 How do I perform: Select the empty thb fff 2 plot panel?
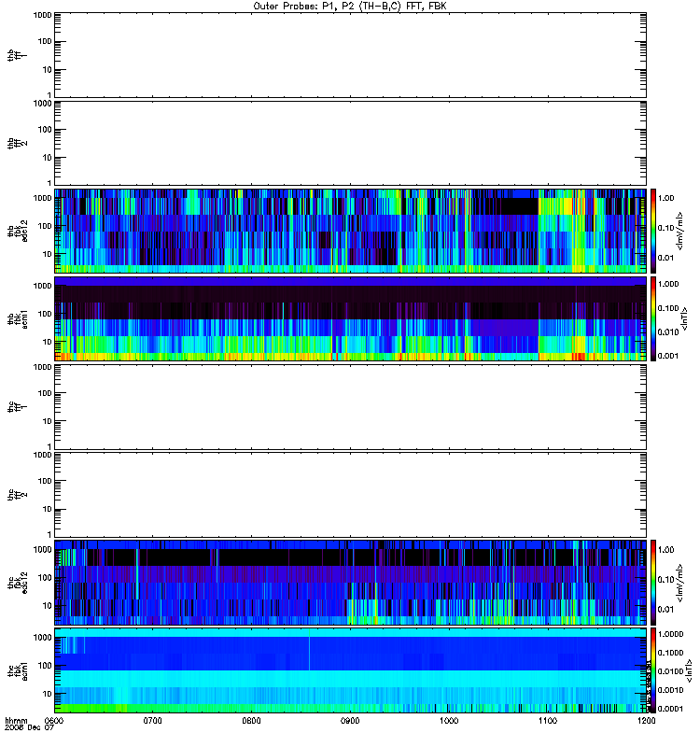pyautogui.click(x=351, y=144)
